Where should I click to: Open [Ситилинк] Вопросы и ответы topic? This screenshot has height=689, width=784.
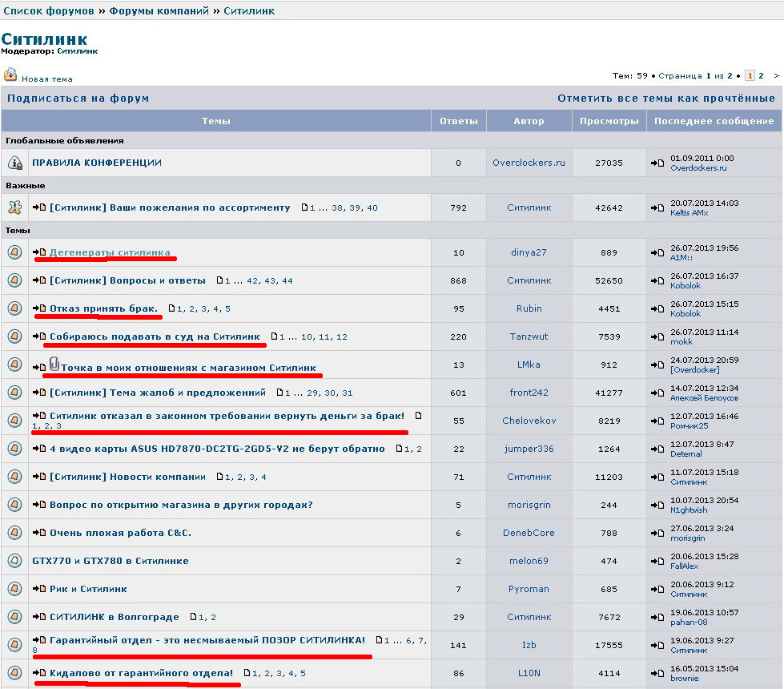pos(127,280)
